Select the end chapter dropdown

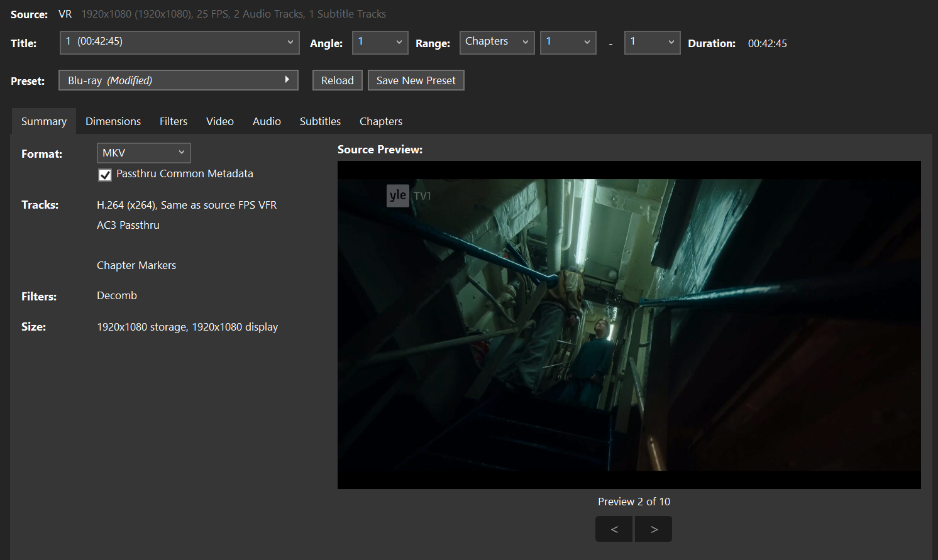[652, 43]
